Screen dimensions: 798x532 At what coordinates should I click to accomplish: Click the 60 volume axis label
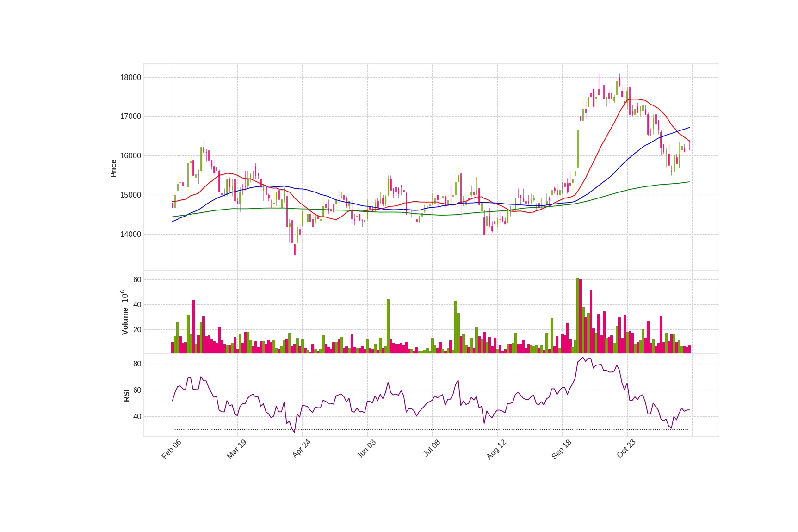coord(137,279)
